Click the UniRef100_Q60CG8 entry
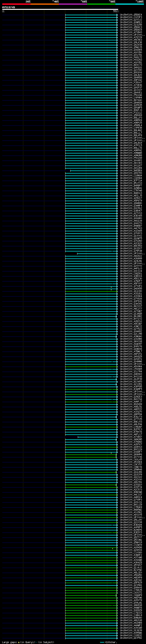146x644 pixels. click(131, 342)
